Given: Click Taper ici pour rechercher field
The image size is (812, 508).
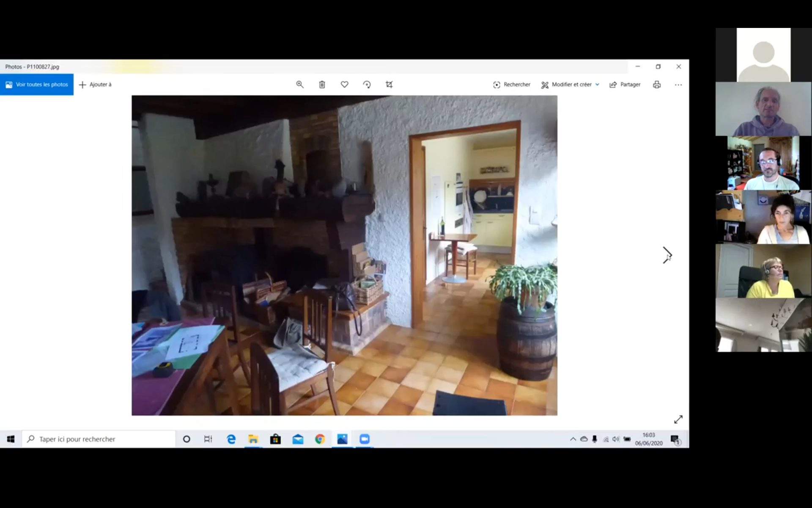Looking at the screenshot, I should tap(99, 439).
